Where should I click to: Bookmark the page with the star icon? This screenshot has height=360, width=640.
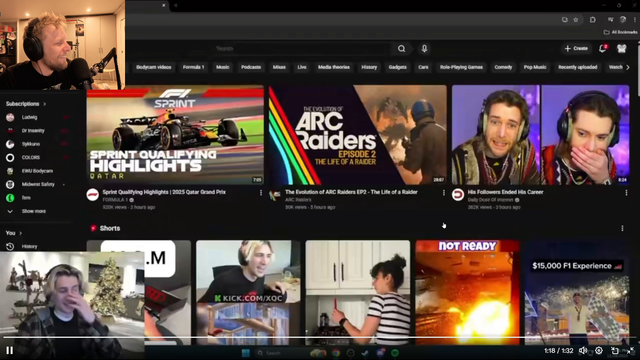pos(576,19)
